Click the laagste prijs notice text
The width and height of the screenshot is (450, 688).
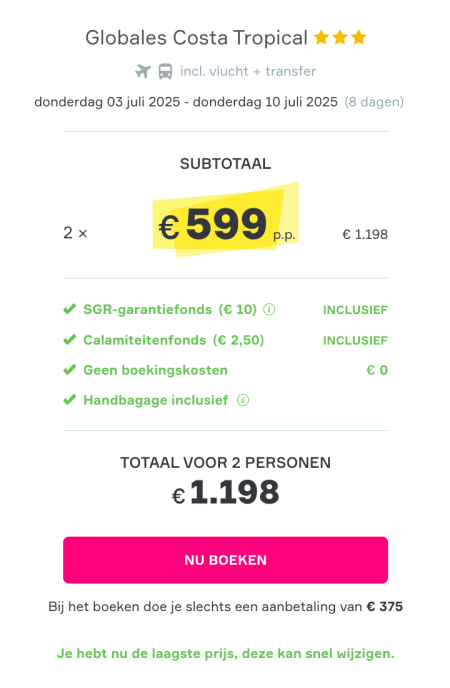pos(225,654)
